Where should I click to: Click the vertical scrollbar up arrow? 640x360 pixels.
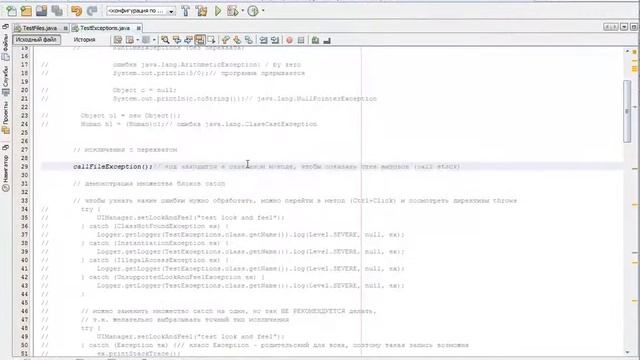point(627,51)
